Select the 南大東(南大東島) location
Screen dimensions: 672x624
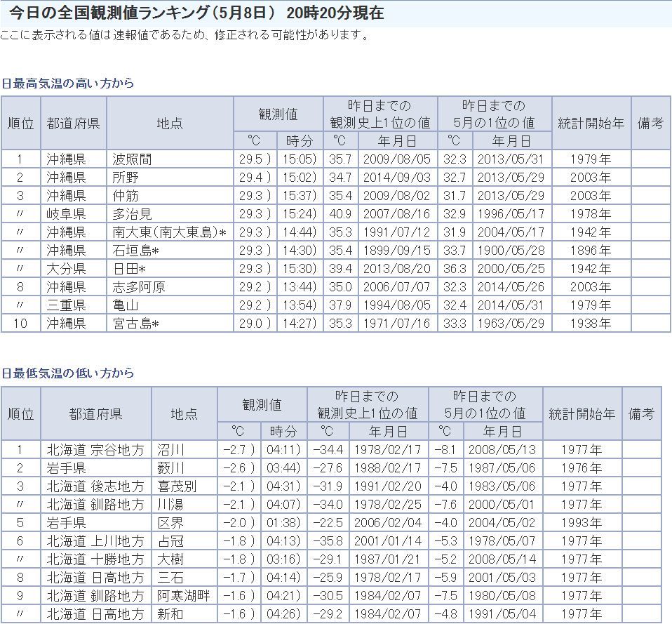pos(169,232)
